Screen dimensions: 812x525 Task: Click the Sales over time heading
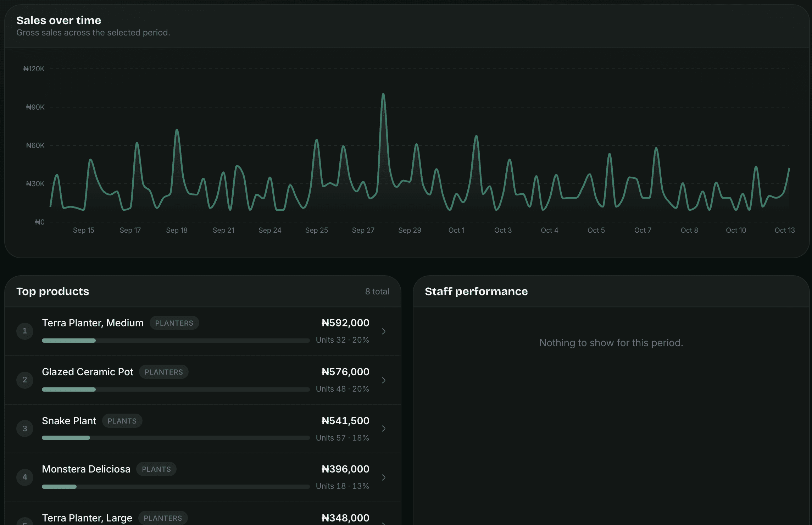click(x=59, y=20)
